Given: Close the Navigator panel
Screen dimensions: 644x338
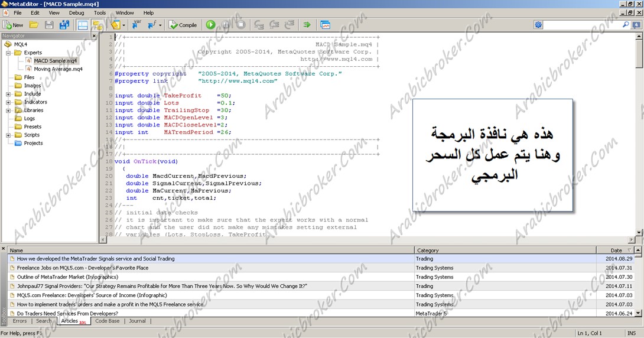Looking at the screenshot, I should point(94,36).
